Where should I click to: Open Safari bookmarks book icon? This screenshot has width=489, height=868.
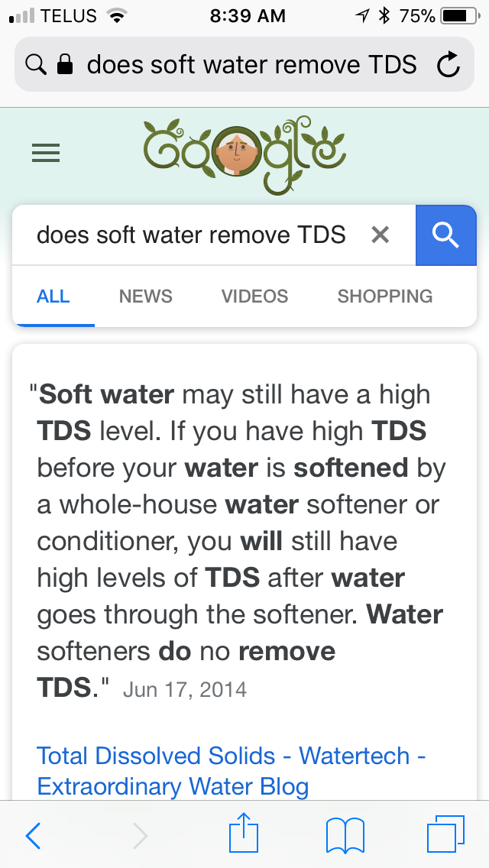[345, 836]
